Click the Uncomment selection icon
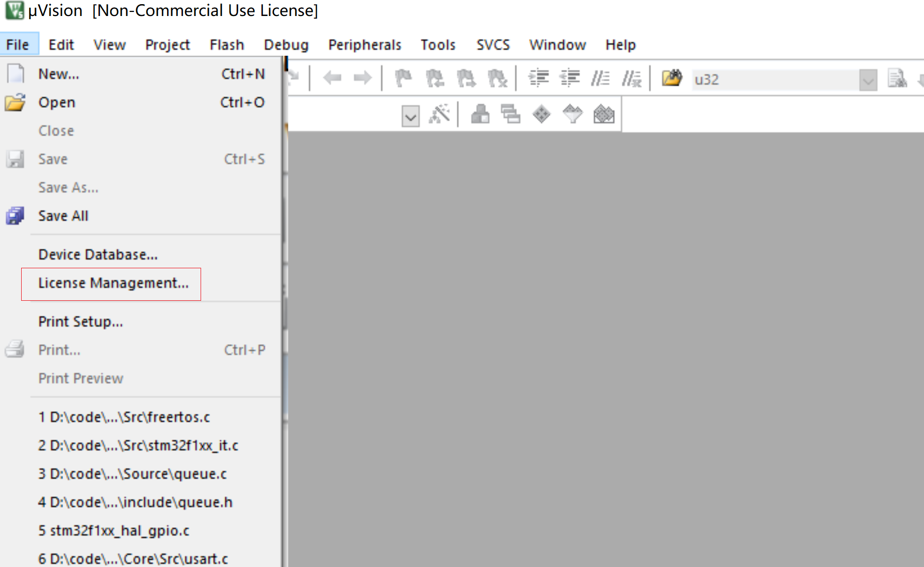The width and height of the screenshot is (924, 567). point(632,78)
